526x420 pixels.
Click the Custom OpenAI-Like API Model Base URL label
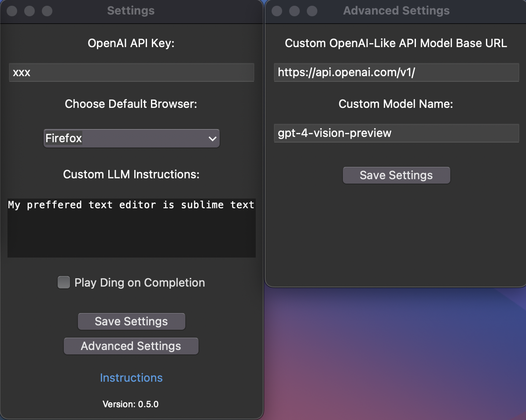[396, 43]
